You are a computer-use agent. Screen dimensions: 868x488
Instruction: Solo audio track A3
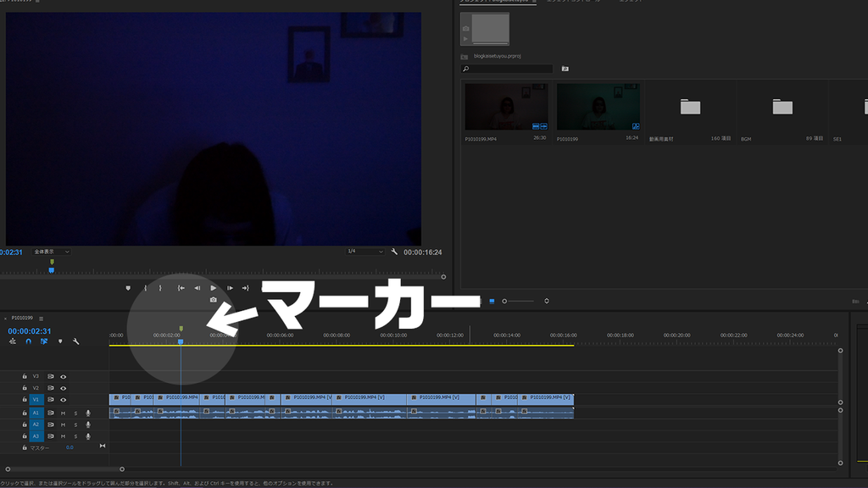(x=75, y=436)
